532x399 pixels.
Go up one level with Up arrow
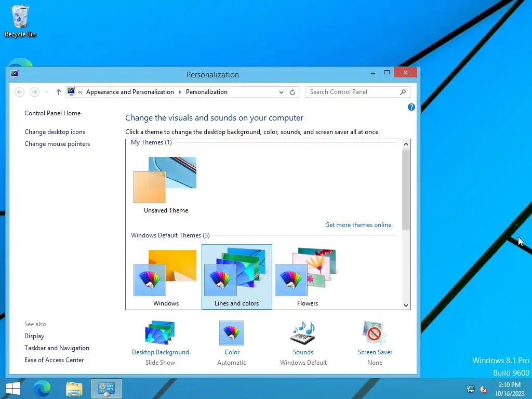tap(58, 92)
